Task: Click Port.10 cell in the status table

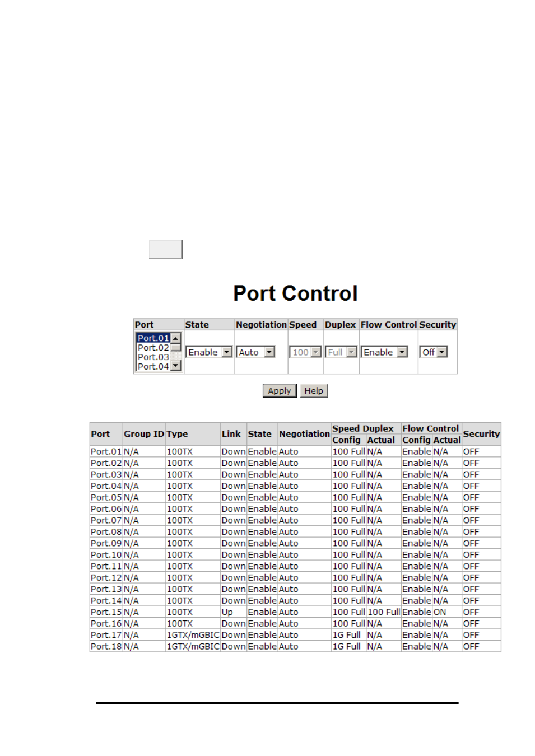Action: [x=106, y=554]
